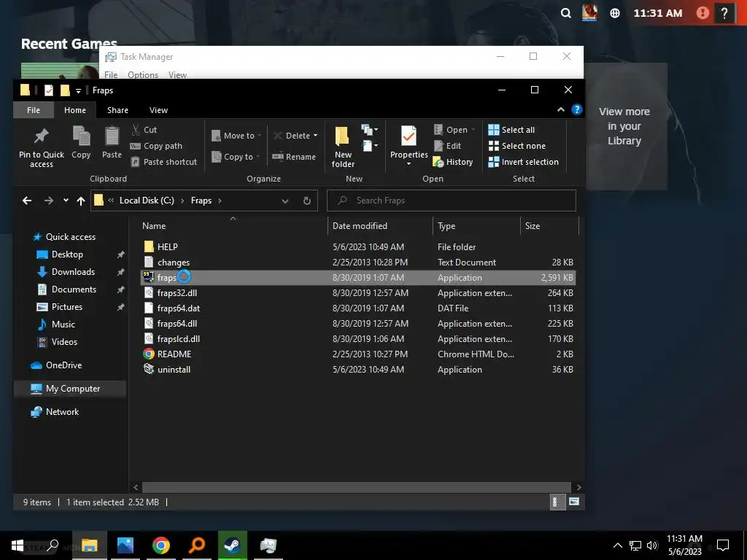Open the Steam user avatar
The image size is (747, 560).
coord(589,13)
